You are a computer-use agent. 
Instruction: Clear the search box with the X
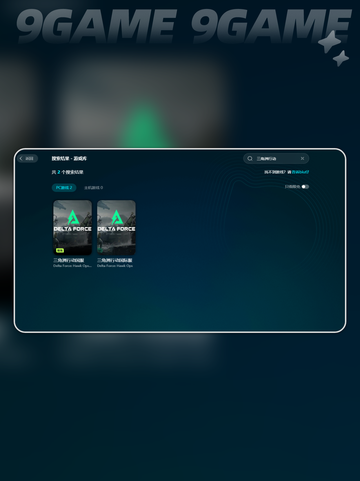(x=302, y=159)
